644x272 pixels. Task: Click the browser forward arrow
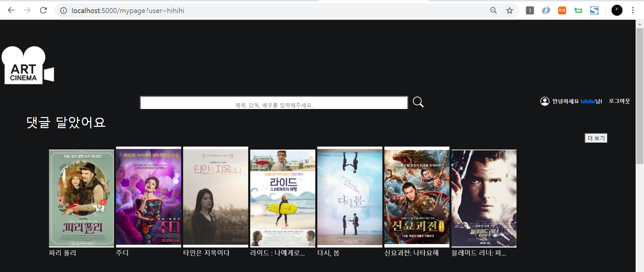point(27,10)
